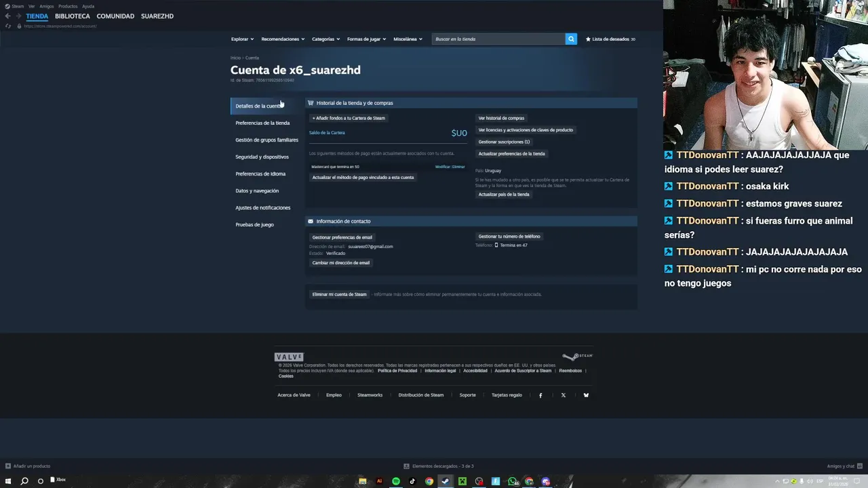
Task: Go forward with the Steam forward arrow
Action: point(18,16)
